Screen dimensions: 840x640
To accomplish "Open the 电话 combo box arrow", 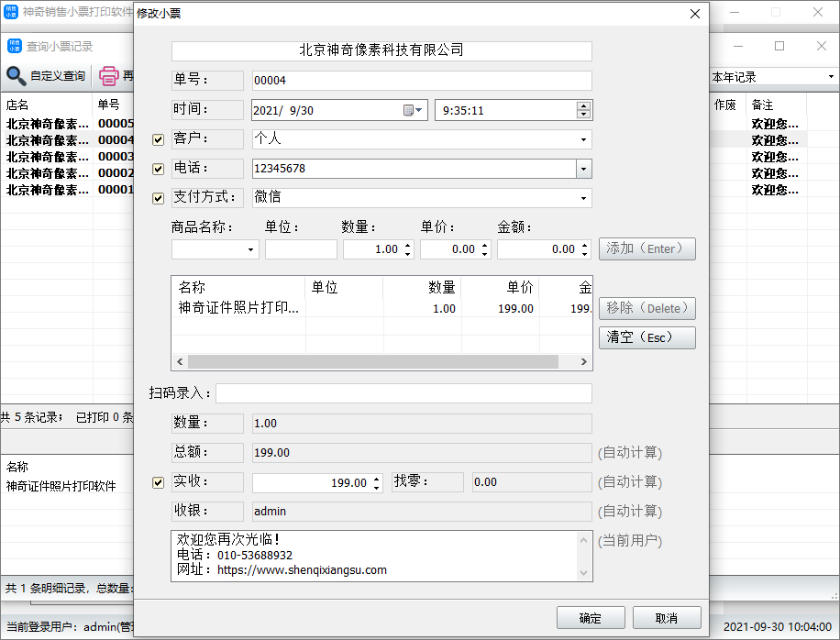I will (x=583, y=170).
